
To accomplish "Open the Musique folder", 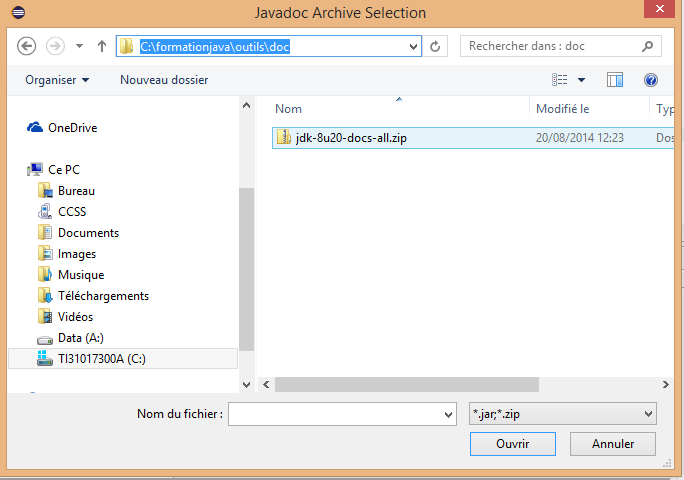I will [x=81, y=275].
